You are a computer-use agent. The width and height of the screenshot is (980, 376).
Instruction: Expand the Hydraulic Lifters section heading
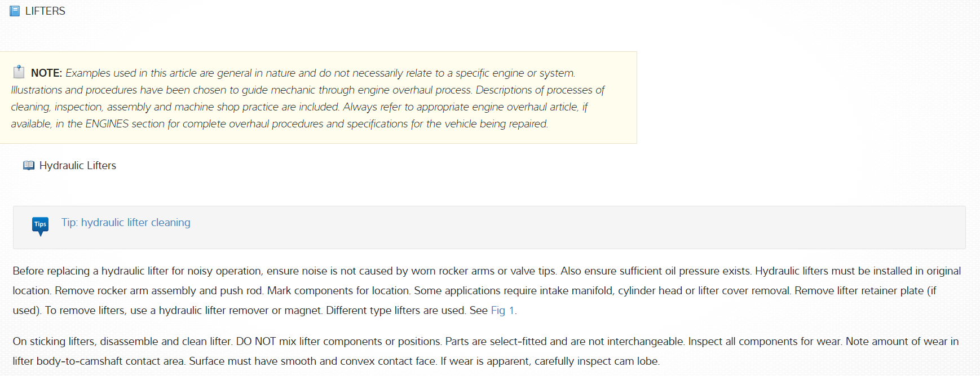(x=78, y=166)
